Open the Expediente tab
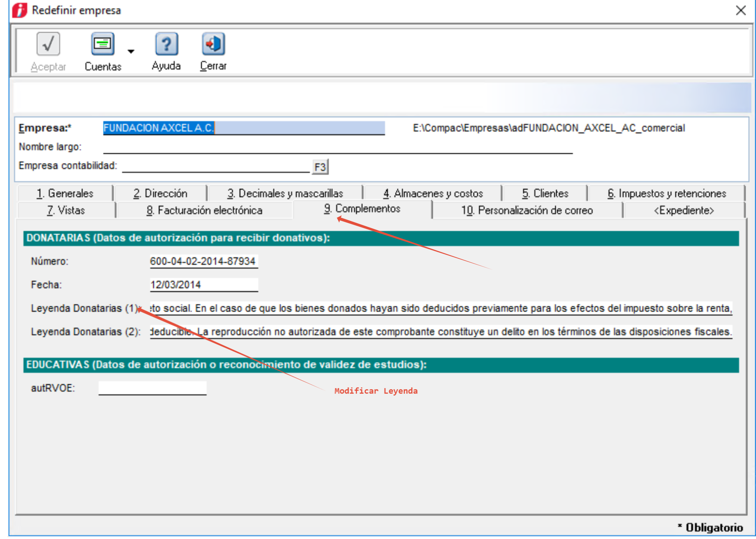Image resolution: width=756 pixels, height=539 pixels. point(684,210)
